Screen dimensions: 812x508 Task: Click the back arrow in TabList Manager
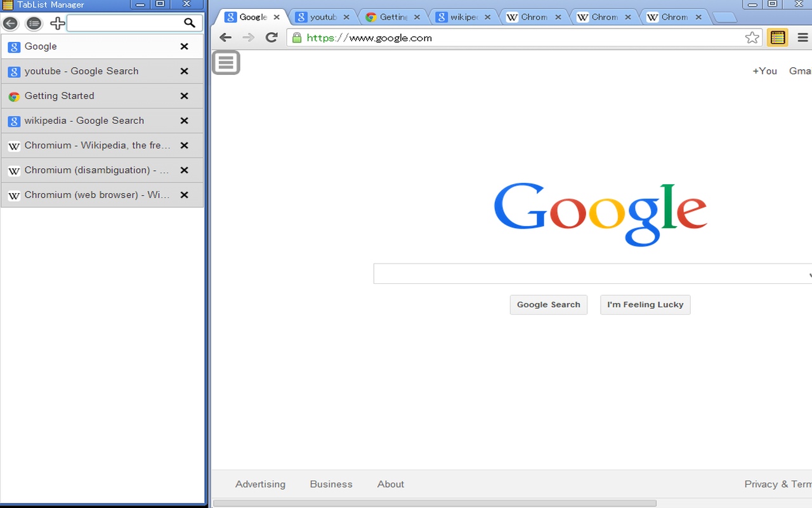click(x=10, y=23)
